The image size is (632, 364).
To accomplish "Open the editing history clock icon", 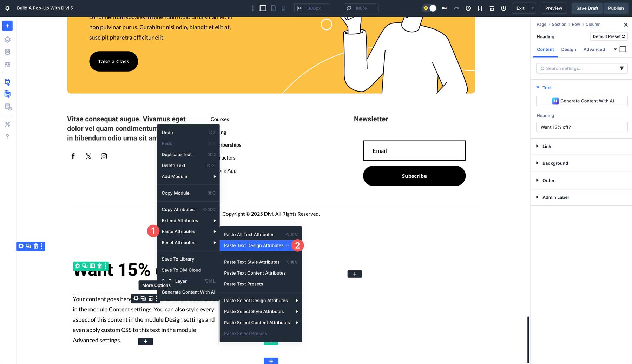I will pos(468,8).
